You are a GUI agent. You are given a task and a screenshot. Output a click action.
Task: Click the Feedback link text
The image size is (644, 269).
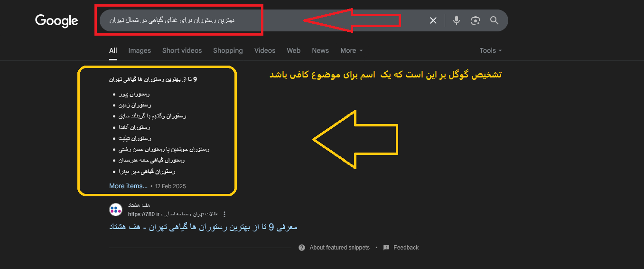click(x=406, y=248)
